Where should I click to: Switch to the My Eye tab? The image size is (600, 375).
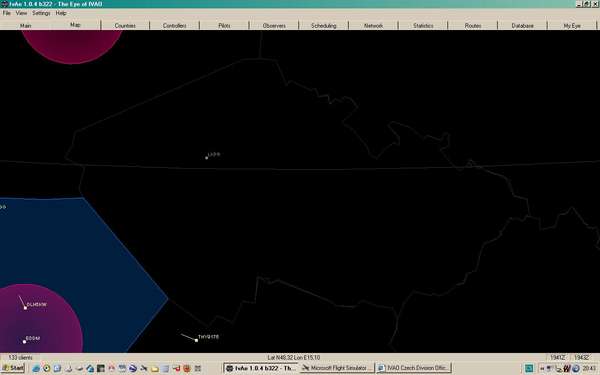[572, 26]
